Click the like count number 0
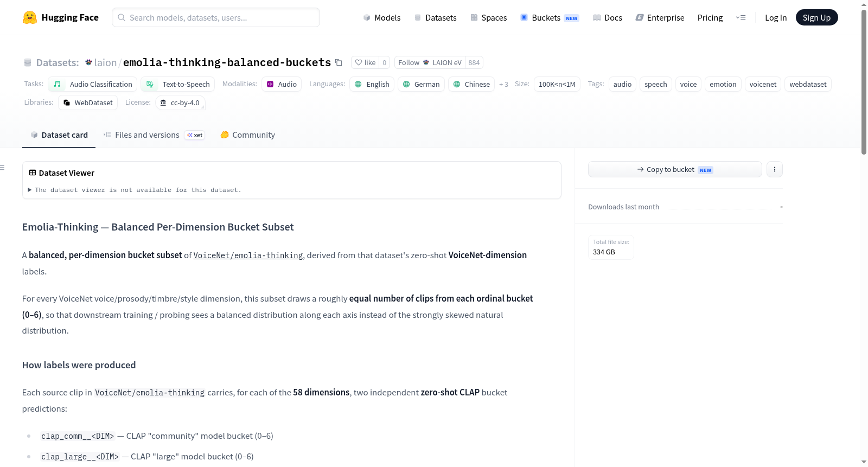Image resolution: width=868 pixels, height=467 pixels. (x=384, y=62)
